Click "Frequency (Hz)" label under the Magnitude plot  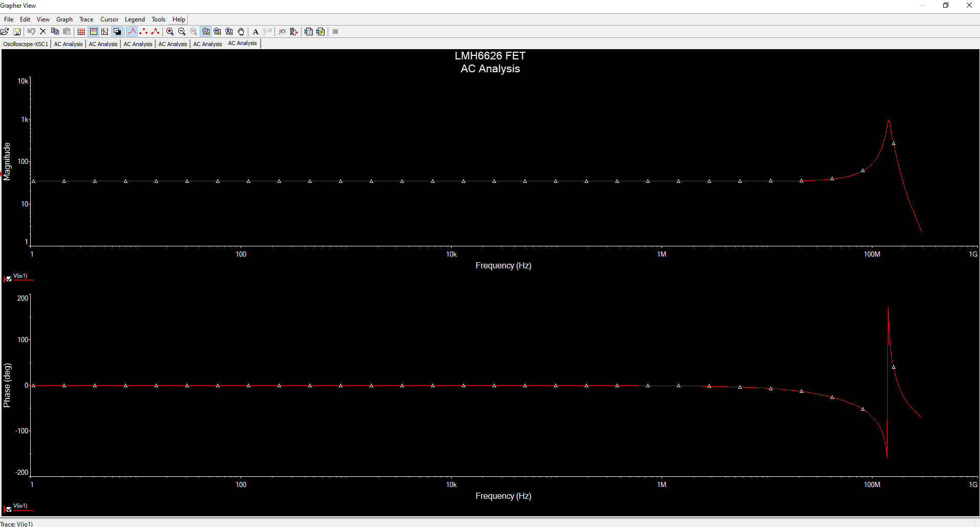pyautogui.click(x=503, y=265)
